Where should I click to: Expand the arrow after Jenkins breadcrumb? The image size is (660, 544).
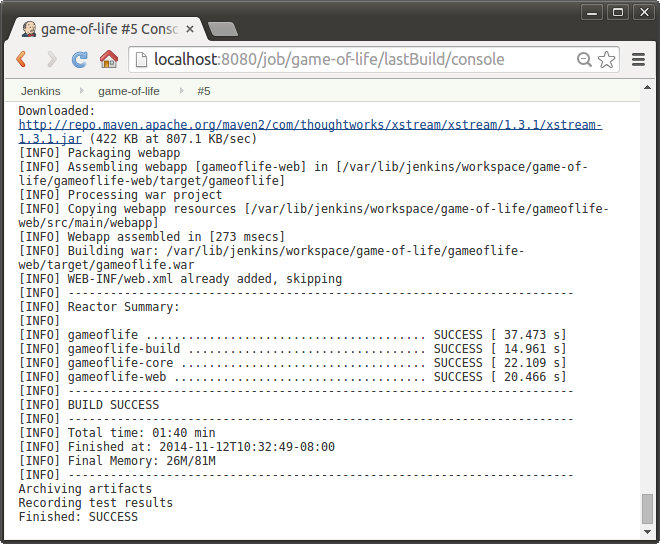coord(82,91)
